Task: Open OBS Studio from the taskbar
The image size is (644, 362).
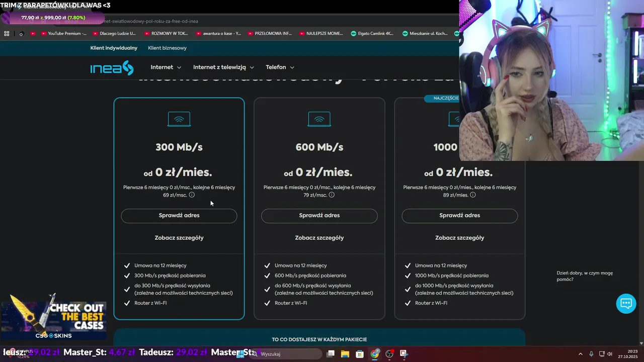Action: click(x=389, y=354)
